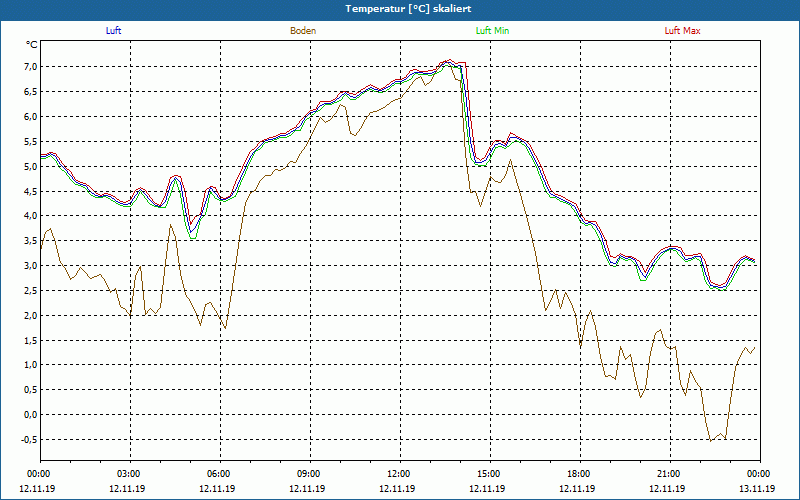Click the '-0,5' y-axis value
This screenshot has width=800, height=500.
29,440
